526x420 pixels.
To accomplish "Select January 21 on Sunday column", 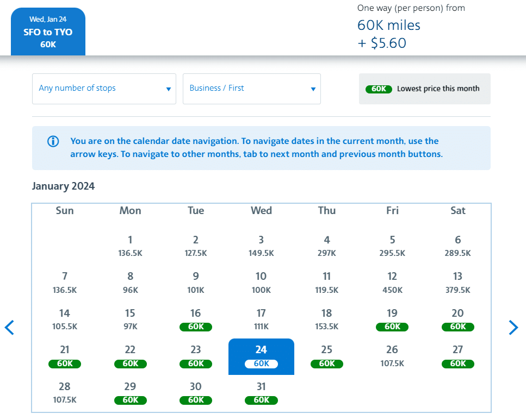I will pyautogui.click(x=65, y=356).
